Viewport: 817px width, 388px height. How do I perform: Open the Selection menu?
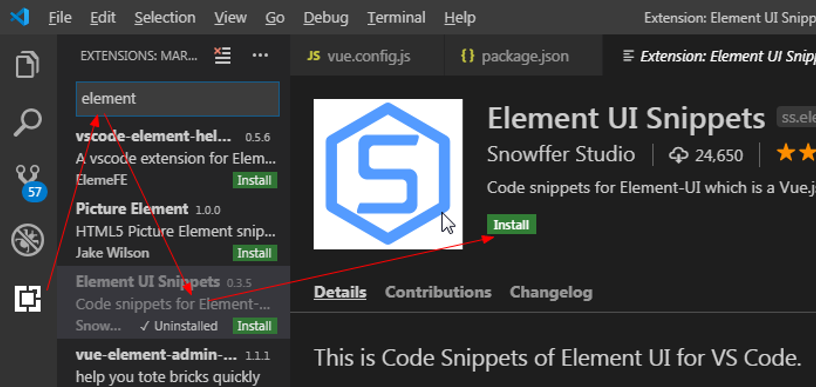(165, 18)
